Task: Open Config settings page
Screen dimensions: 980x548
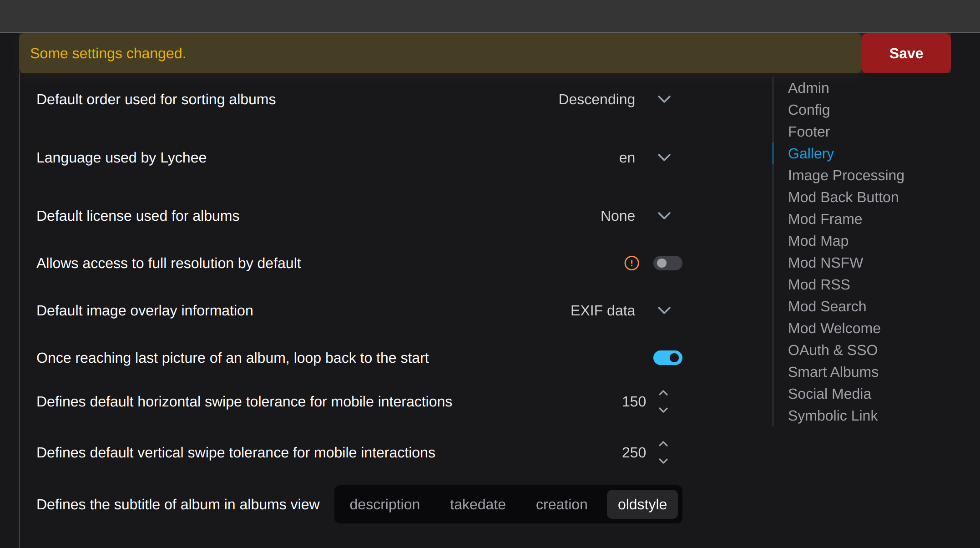Action: coord(809,110)
